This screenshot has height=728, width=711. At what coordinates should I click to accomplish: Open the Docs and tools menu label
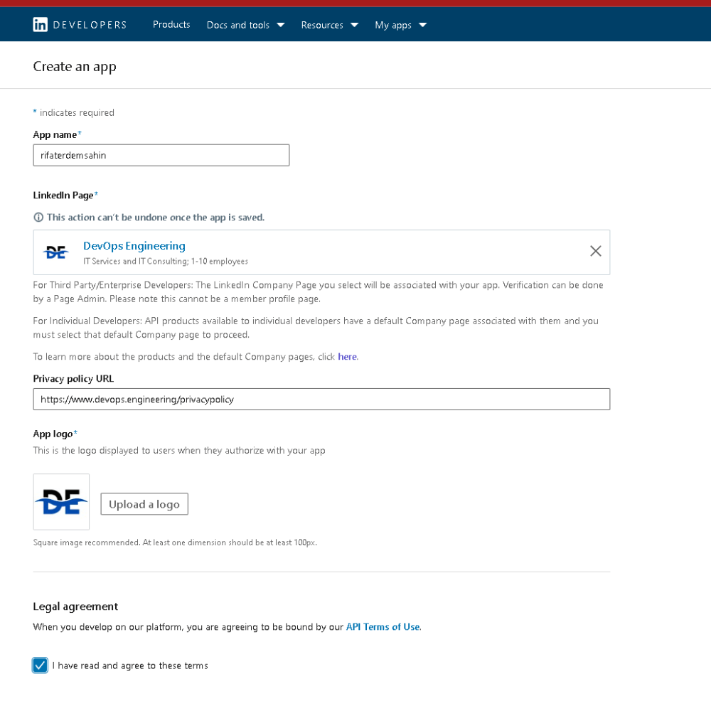237,25
